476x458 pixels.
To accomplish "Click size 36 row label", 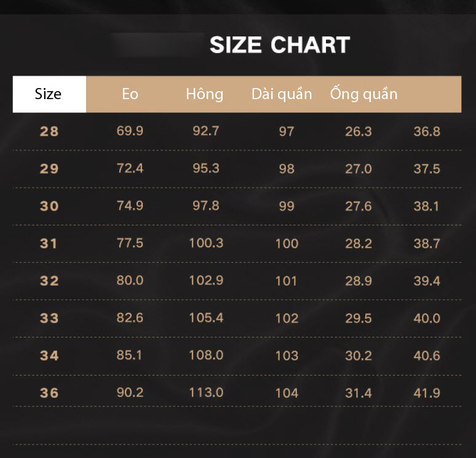I will coord(49,393).
